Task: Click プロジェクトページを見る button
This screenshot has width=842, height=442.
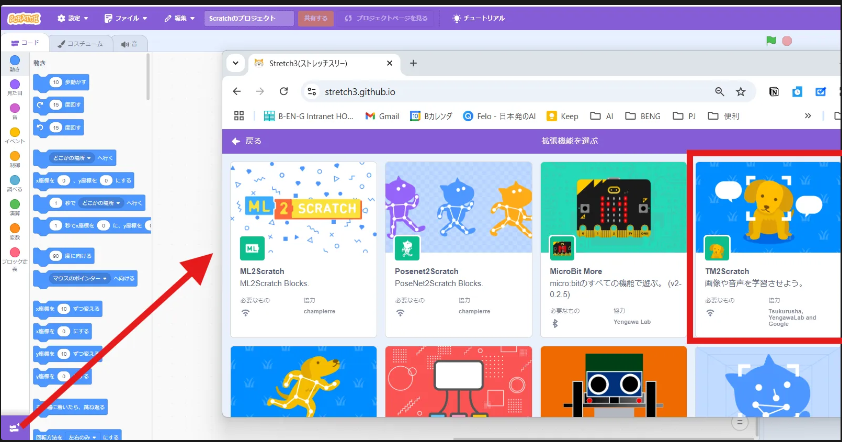Action: (x=386, y=18)
